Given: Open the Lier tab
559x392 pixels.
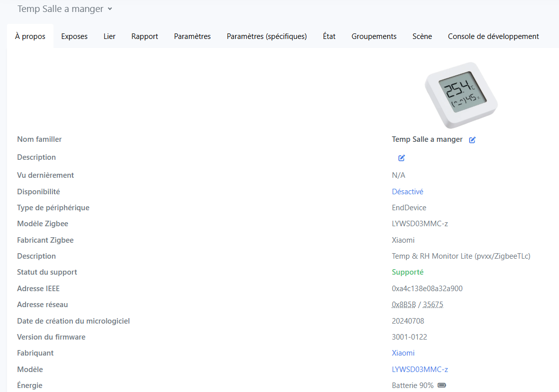Looking at the screenshot, I should click(x=109, y=36).
